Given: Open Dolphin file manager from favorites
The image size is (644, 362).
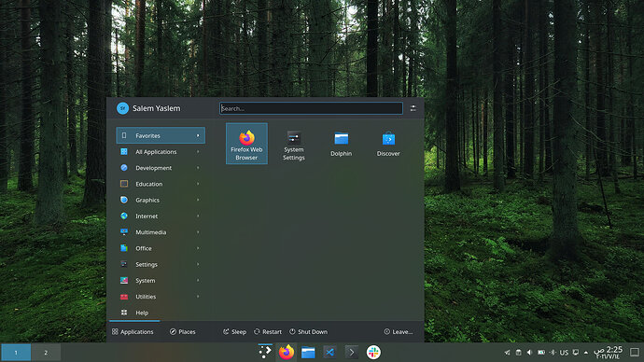Looking at the screenshot, I should tap(341, 144).
